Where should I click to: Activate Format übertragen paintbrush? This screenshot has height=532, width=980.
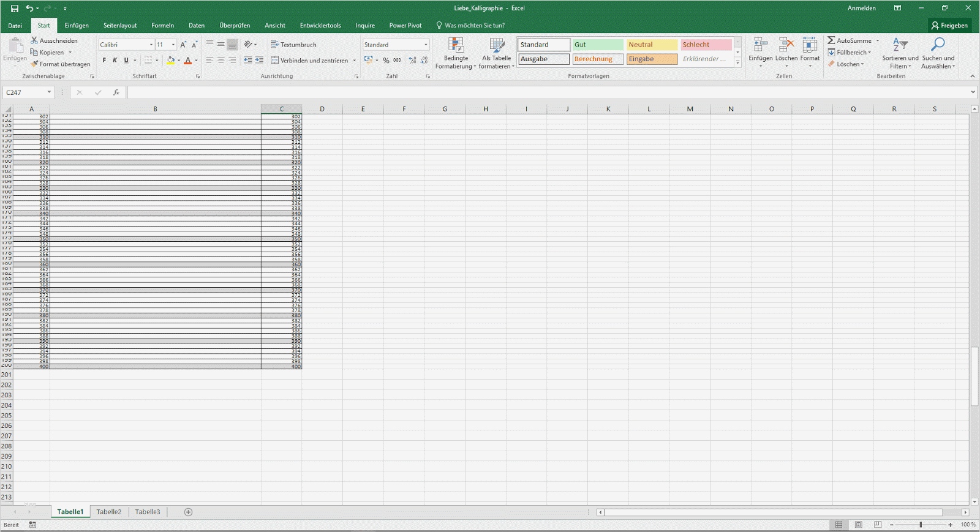pos(60,64)
